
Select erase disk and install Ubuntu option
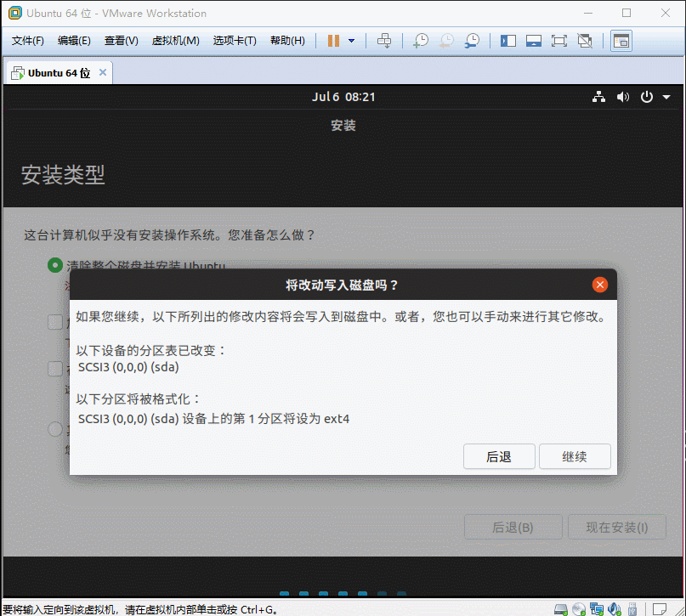click(x=55, y=266)
